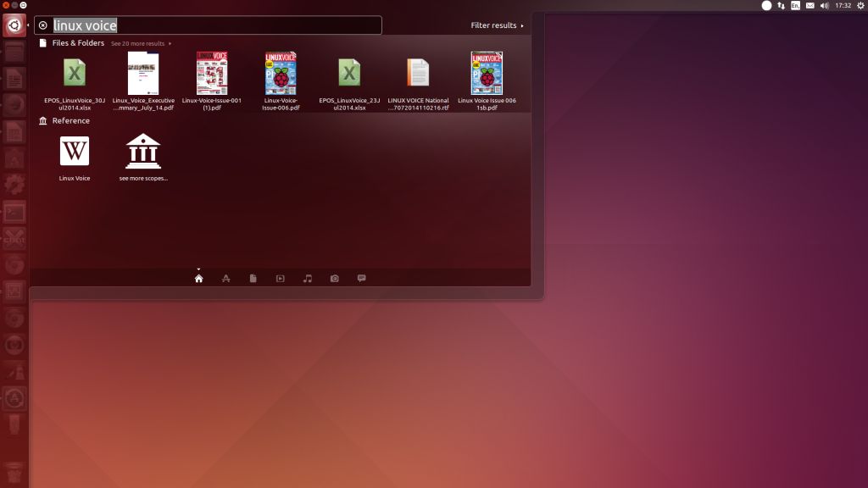This screenshot has width=868, height=488.
Task: Open LINUX VOICE National rtf document
Action: point(418,81)
